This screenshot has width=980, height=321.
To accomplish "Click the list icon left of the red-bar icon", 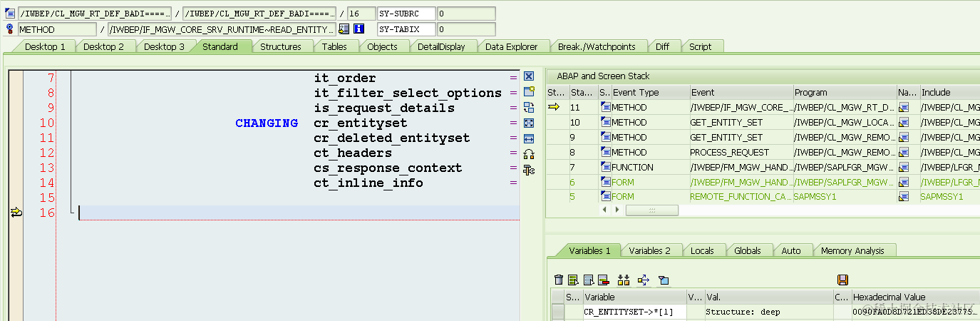I will click(x=589, y=280).
